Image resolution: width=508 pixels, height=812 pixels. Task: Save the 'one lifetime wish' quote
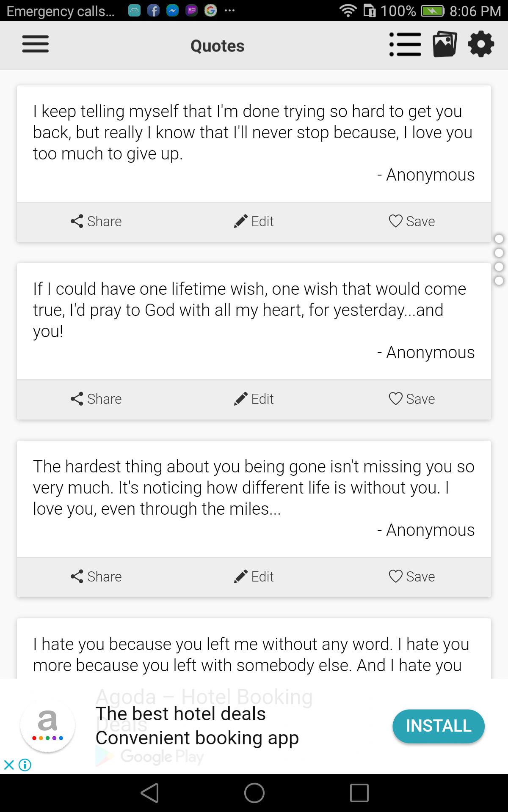(x=412, y=399)
